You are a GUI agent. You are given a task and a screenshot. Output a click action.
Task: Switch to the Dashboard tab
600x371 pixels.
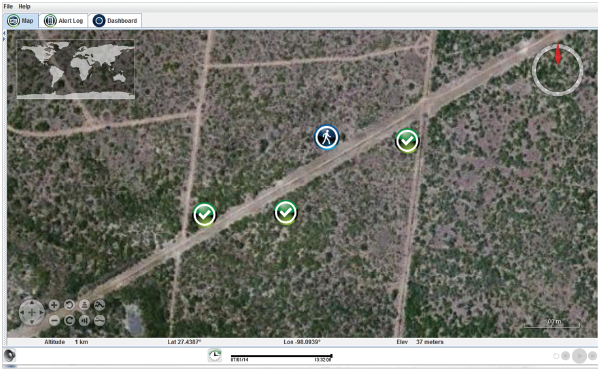coord(115,21)
